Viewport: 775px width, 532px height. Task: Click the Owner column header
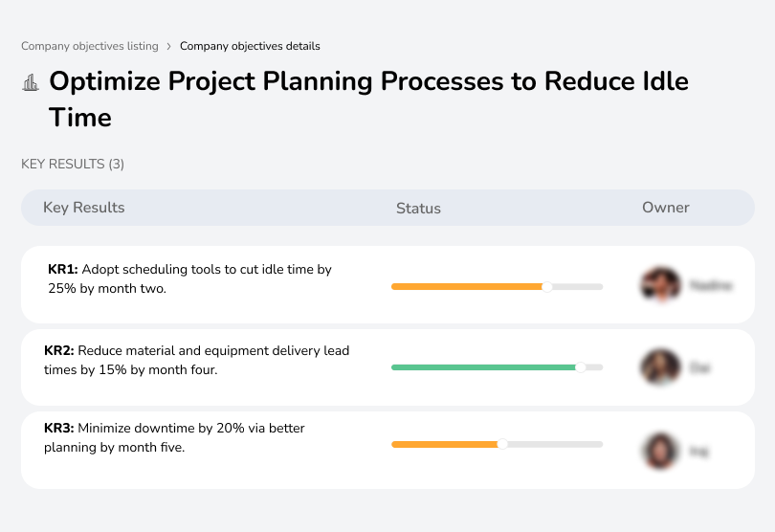pyautogui.click(x=665, y=208)
